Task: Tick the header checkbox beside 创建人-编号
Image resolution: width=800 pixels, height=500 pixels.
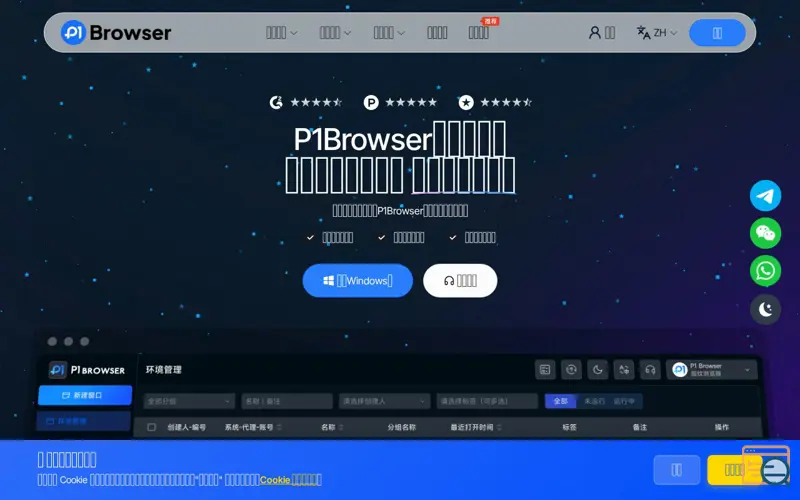Action: [x=152, y=427]
